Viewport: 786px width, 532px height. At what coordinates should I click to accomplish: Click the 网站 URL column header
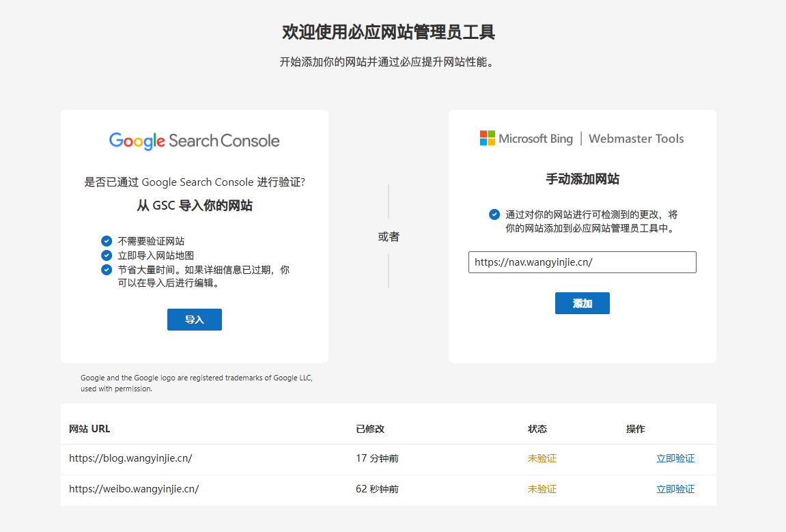coord(89,429)
